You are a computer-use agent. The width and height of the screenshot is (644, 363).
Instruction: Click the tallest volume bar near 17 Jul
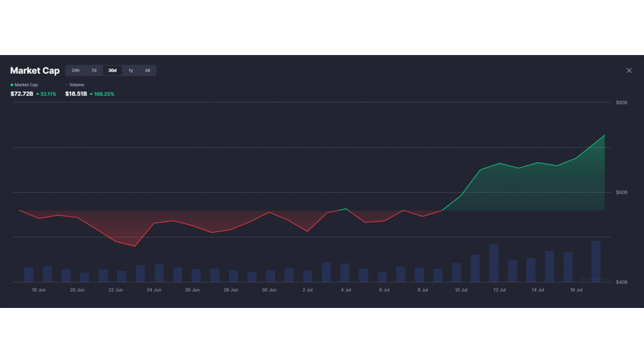click(596, 261)
